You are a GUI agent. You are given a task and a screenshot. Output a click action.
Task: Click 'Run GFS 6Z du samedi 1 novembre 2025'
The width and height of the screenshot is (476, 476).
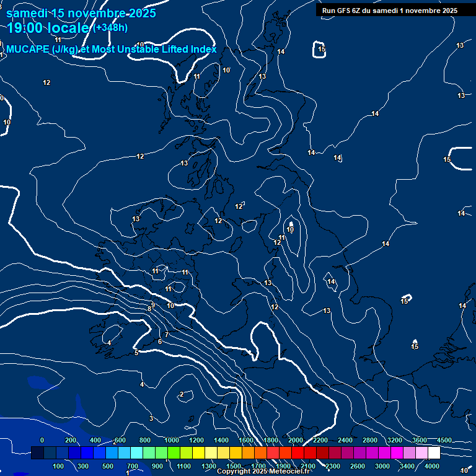[x=390, y=11]
